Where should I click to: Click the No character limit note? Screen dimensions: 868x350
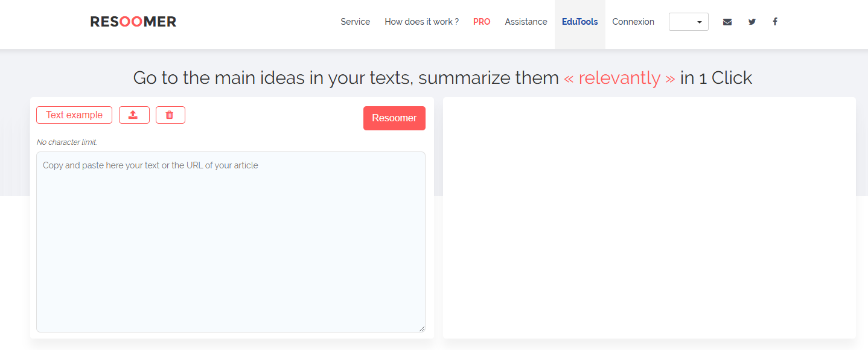point(67,142)
